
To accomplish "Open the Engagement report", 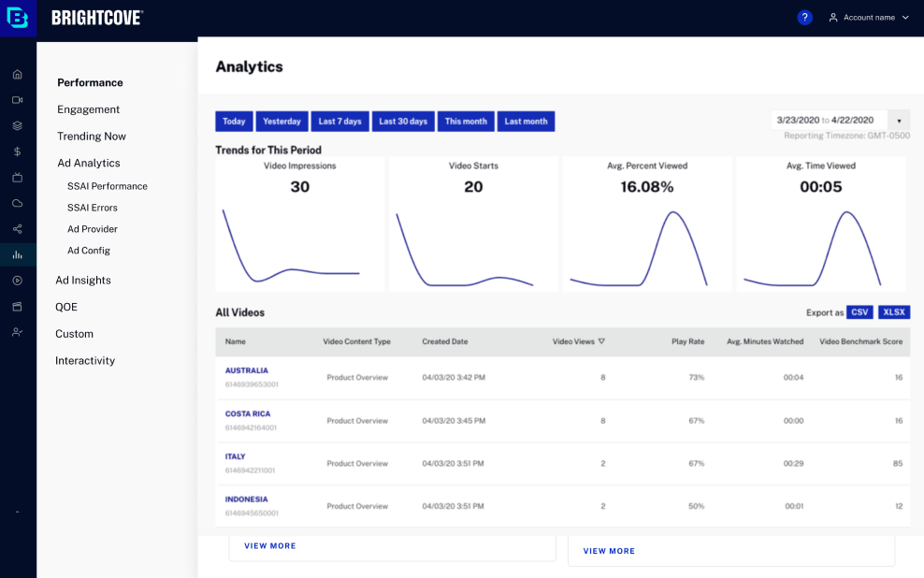I will (x=89, y=109).
